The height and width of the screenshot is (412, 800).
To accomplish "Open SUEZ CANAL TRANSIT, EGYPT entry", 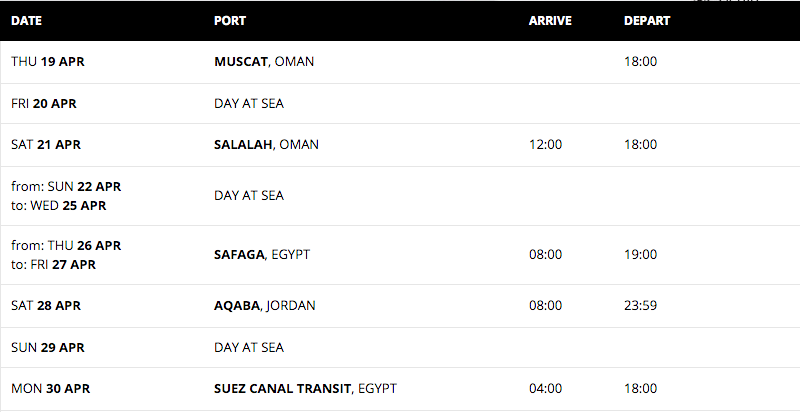I will coord(305,389).
